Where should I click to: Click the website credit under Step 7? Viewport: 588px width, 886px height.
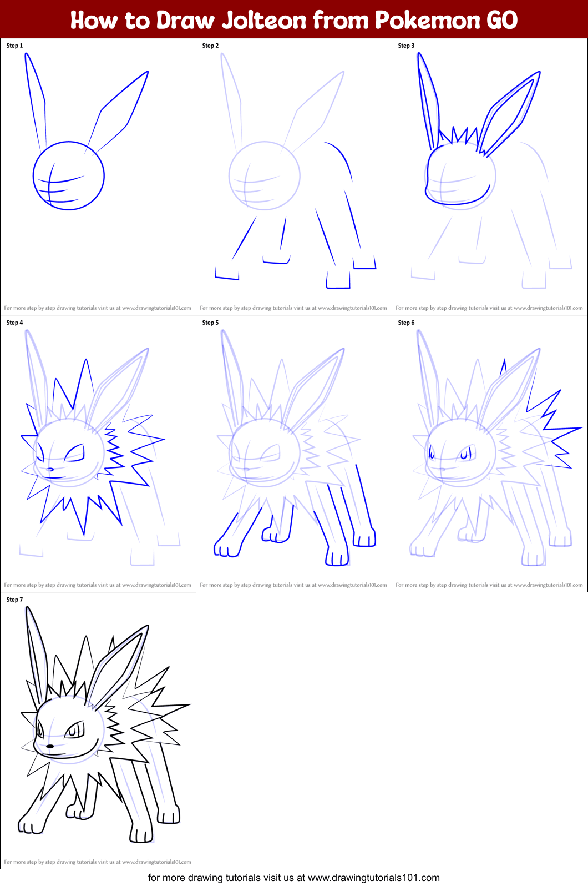coord(98,862)
